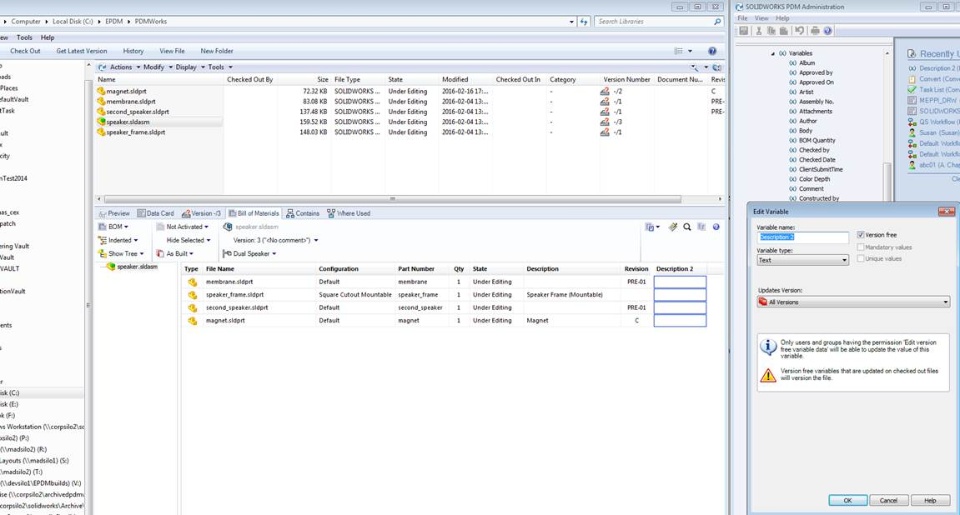Click the Paste icon in PDM Administration toolbar
The image size is (960, 515).
pyautogui.click(x=784, y=31)
